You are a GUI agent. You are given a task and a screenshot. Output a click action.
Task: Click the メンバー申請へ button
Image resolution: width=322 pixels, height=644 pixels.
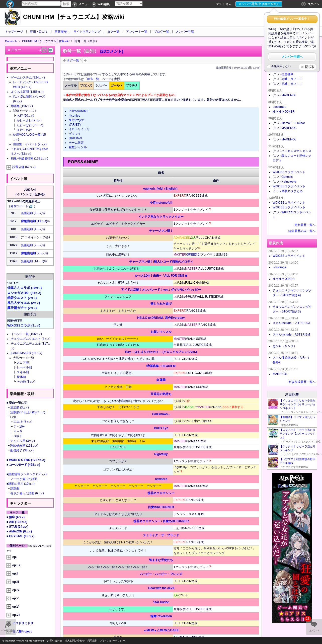coord(292,57)
